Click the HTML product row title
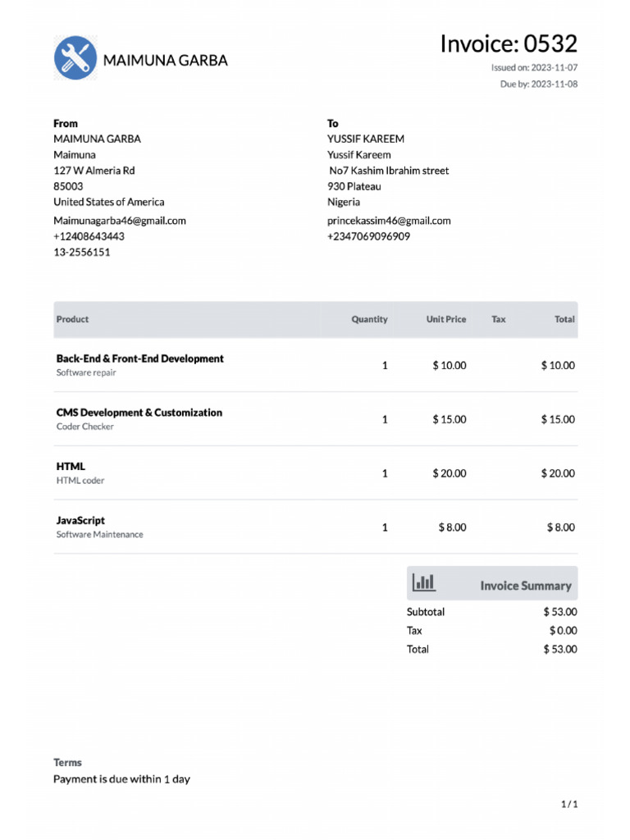 pos(71,467)
